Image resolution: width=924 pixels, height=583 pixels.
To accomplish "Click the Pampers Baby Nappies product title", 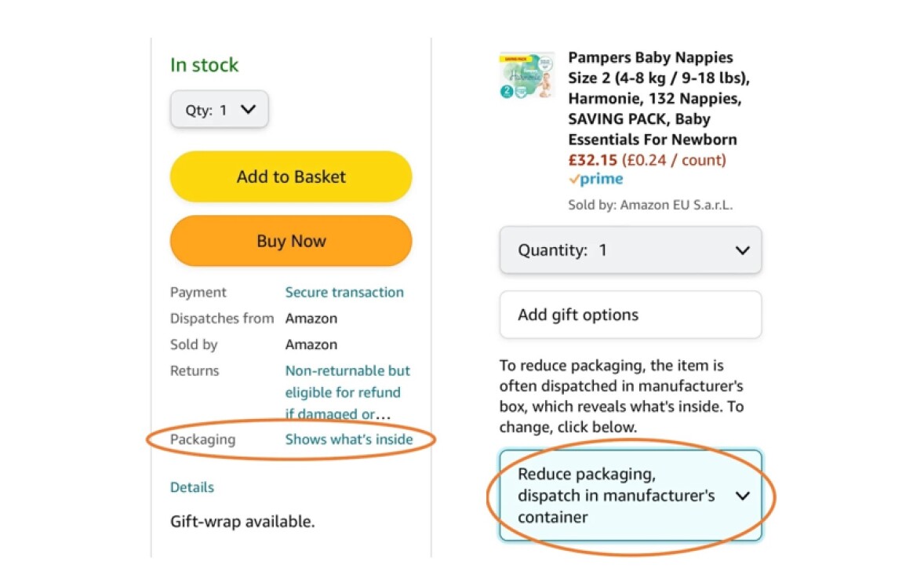I will pos(651,99).
